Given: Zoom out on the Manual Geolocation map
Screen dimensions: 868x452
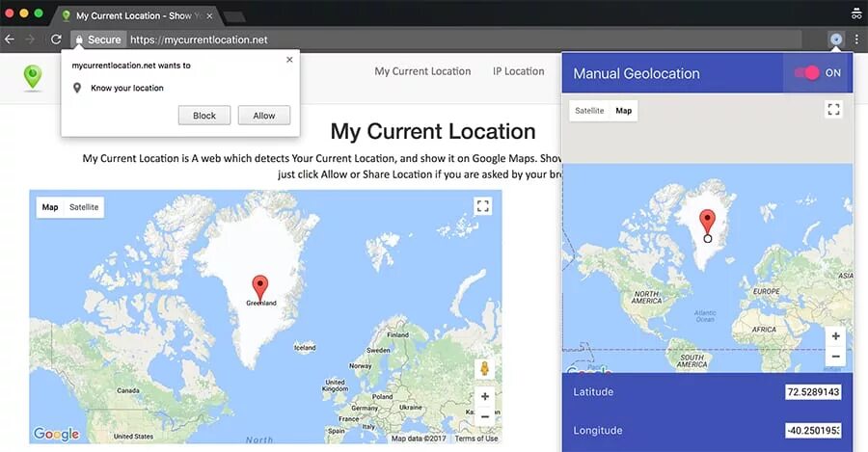Looking at the screenshot, I should pos(835,357).
